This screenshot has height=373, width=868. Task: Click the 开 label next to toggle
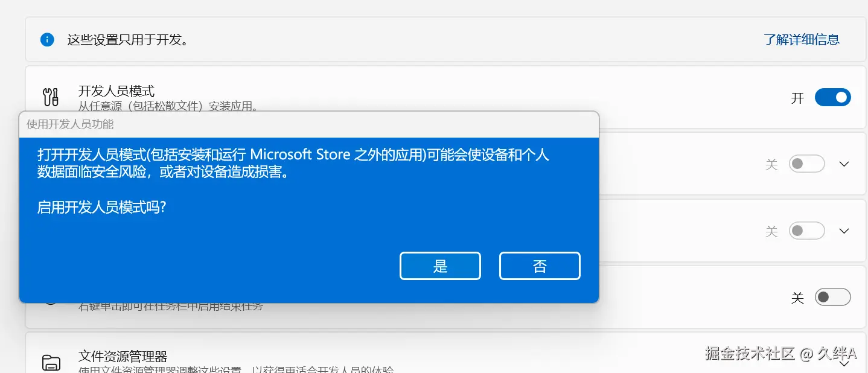pos(798,98)
